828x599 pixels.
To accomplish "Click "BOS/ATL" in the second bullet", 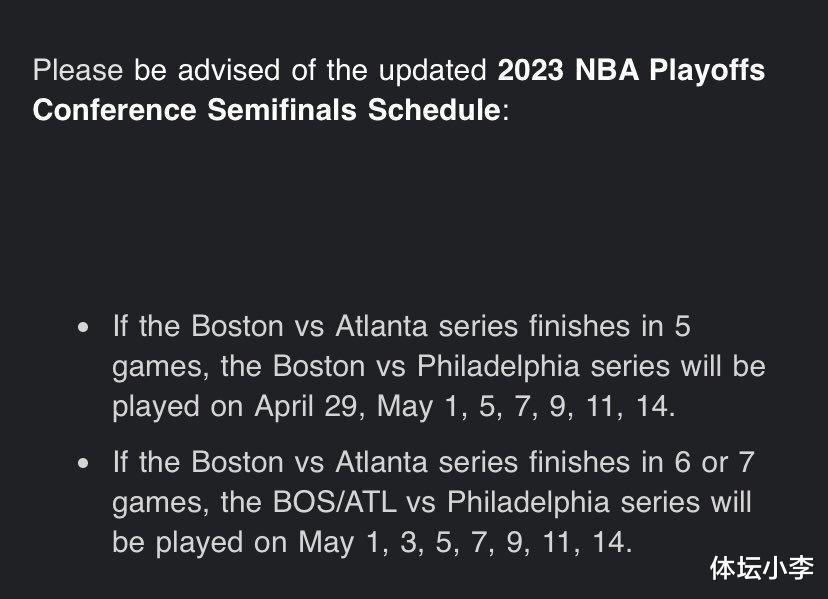I will pyautogui.click(x=335, y=502).
